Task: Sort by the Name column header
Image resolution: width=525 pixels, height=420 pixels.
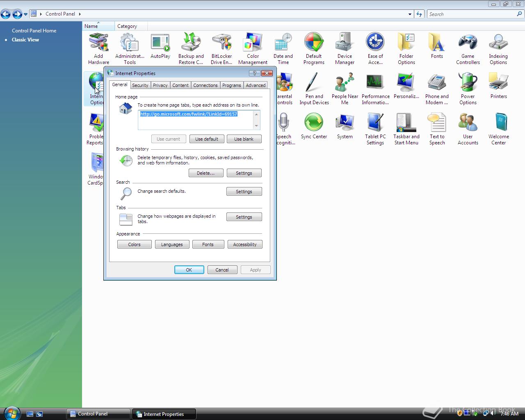Action: click(98, 26)
